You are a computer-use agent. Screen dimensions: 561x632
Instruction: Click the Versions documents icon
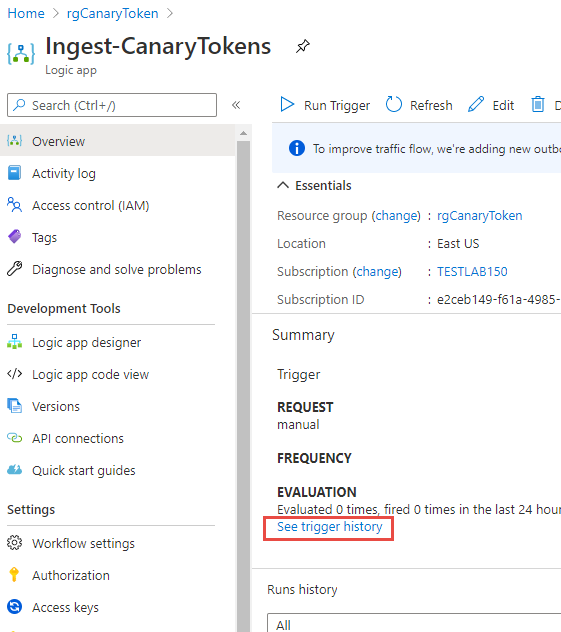click(x=15, y=405)
